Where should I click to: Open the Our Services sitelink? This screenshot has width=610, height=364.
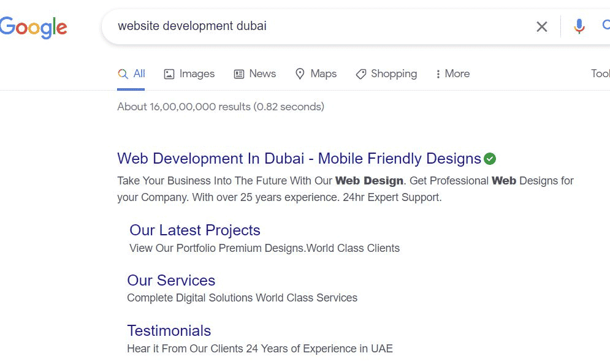point(171,281)
